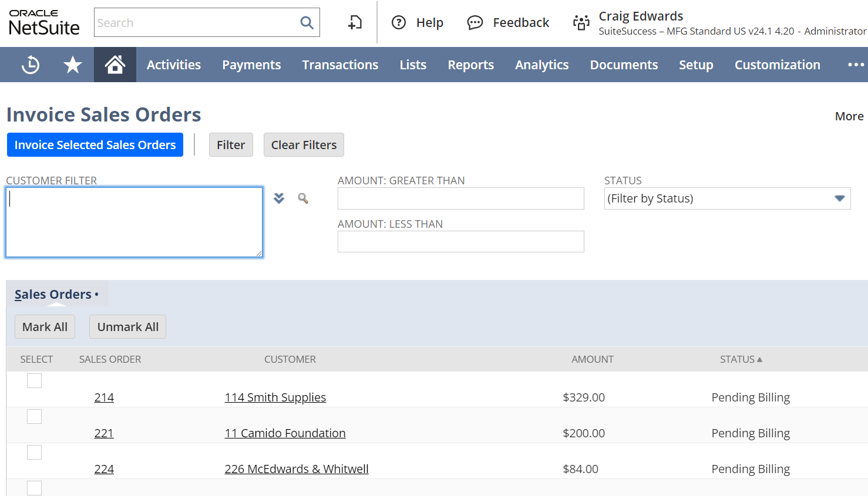Click the Craig Edwards user name
This screenshot has height=496, width=868.
[641, 16]
